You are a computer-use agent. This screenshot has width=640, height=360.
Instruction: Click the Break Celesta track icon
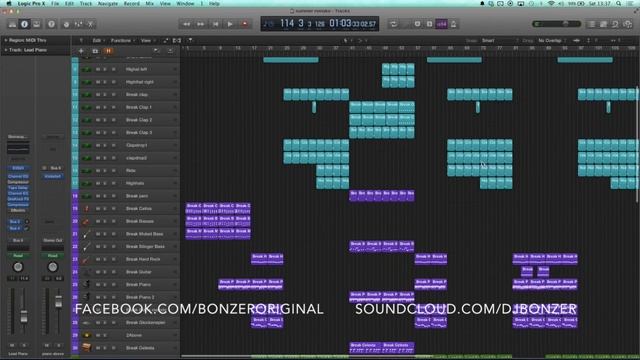tap(87, 348)
